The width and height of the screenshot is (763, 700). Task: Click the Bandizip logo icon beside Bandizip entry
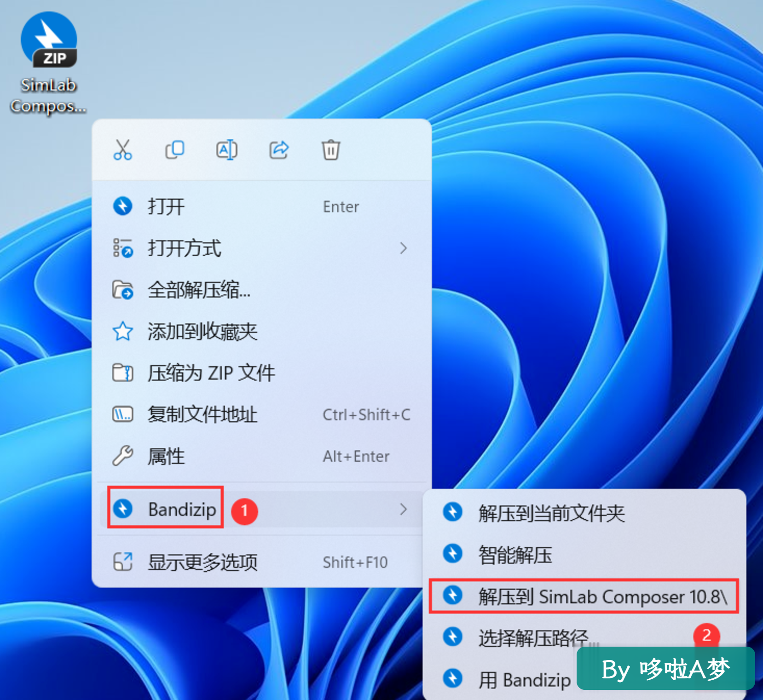[x=123, y=509]
